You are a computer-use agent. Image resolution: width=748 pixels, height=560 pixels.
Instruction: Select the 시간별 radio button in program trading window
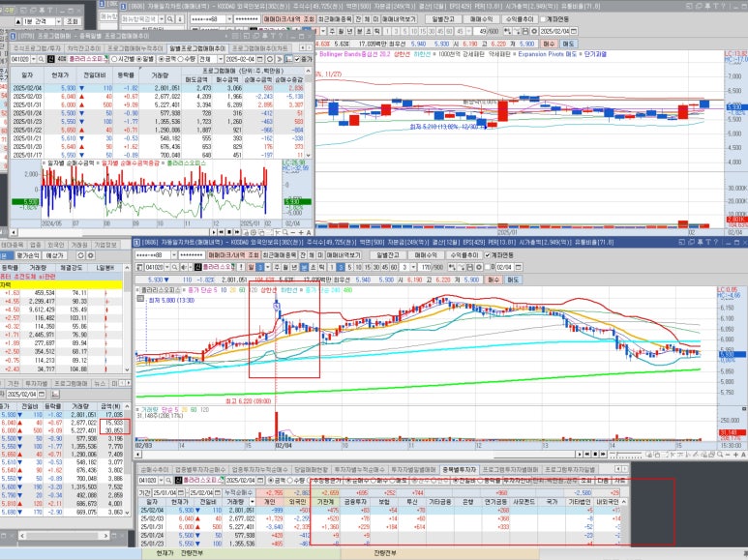tap(114, 59)
